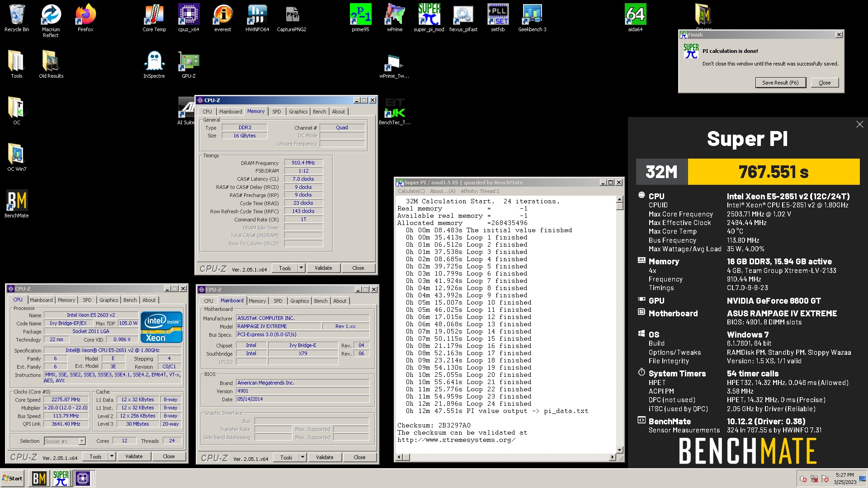
Task: Open BenchTec desktop shortcut
Action: click(x=395, y=111)
